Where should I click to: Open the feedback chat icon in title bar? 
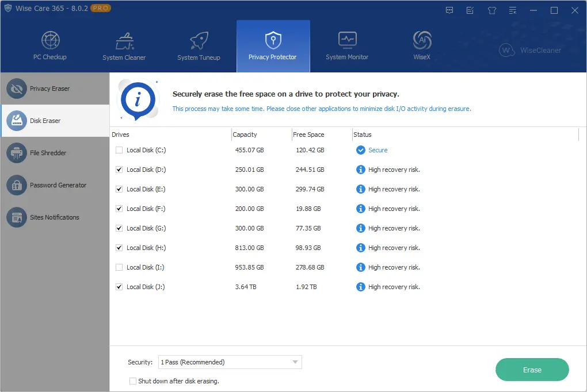point(449,10)
